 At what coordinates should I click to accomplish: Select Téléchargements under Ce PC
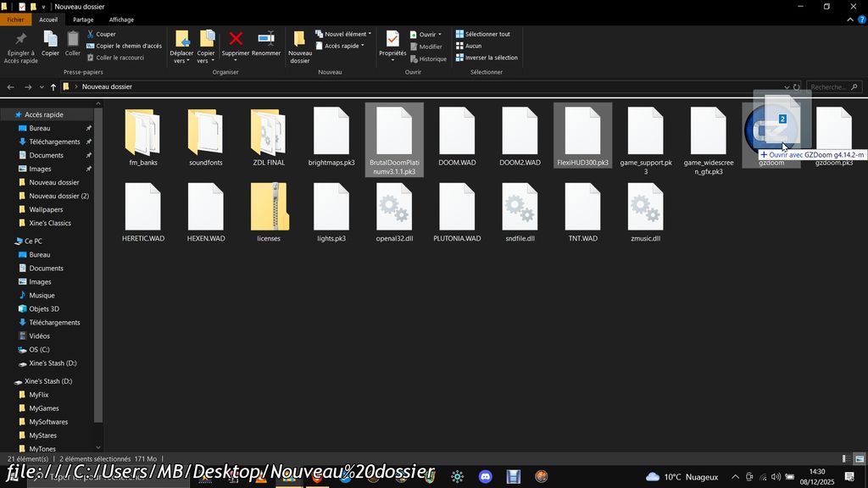pos(54,323)
